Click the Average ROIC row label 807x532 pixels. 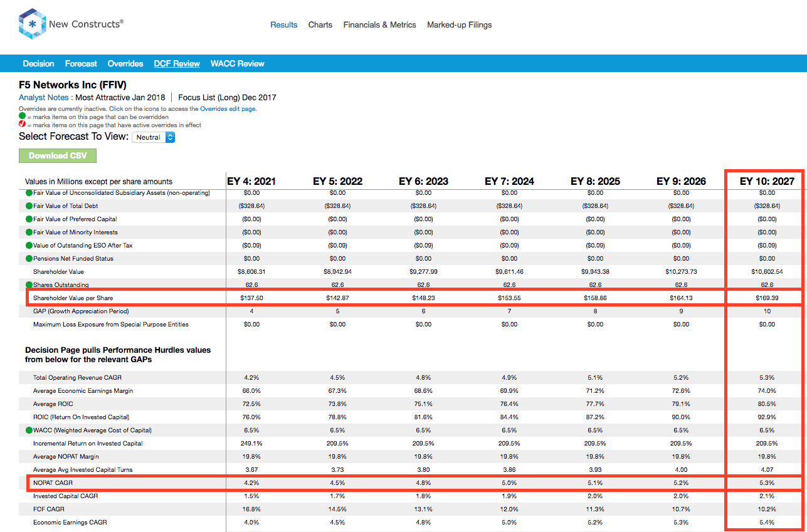53,404
